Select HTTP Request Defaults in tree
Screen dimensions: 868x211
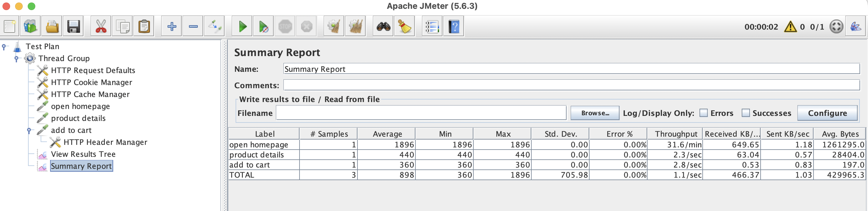[x=93, y=71]
